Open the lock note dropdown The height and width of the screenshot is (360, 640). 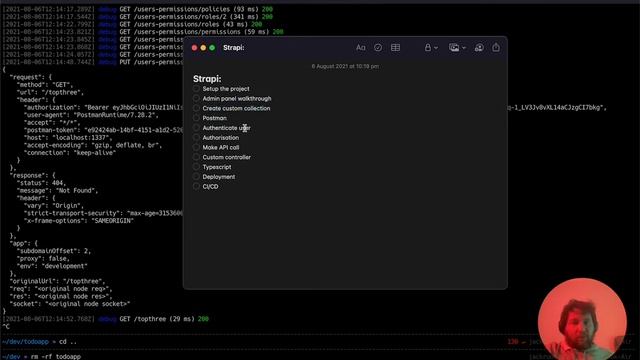point(431,48)
